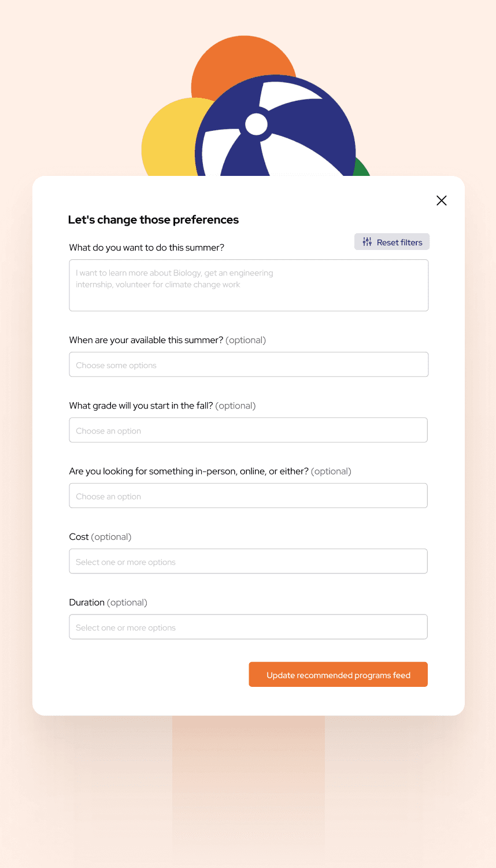Image resolution: width=496 pixels, height=868 pixels.
Task: Update recommended programs feed
Action: coord(338,675)
